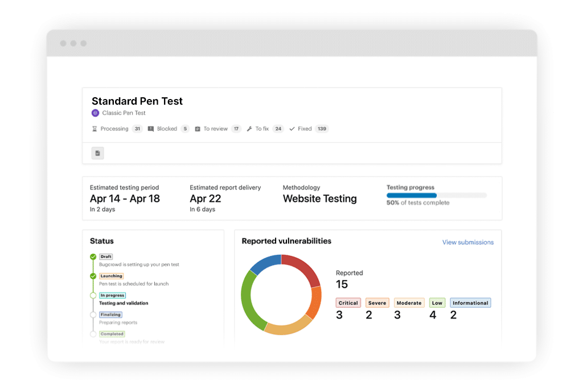Image resolution: width=583 pixels, height=392 pixels.
Task: Click the Fixed checkmark icon
Action: coord(292,129)
